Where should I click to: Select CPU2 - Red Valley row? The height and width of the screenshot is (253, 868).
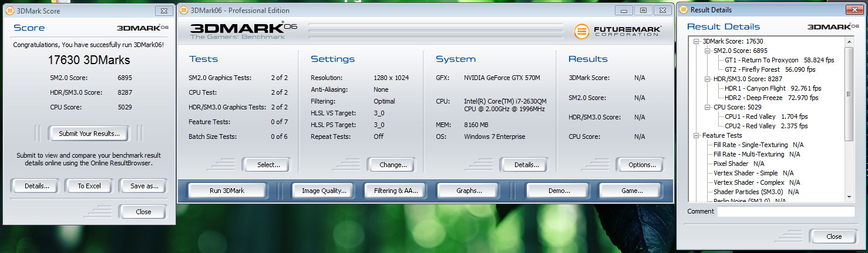pyautogui.click(x=766, y=126)
